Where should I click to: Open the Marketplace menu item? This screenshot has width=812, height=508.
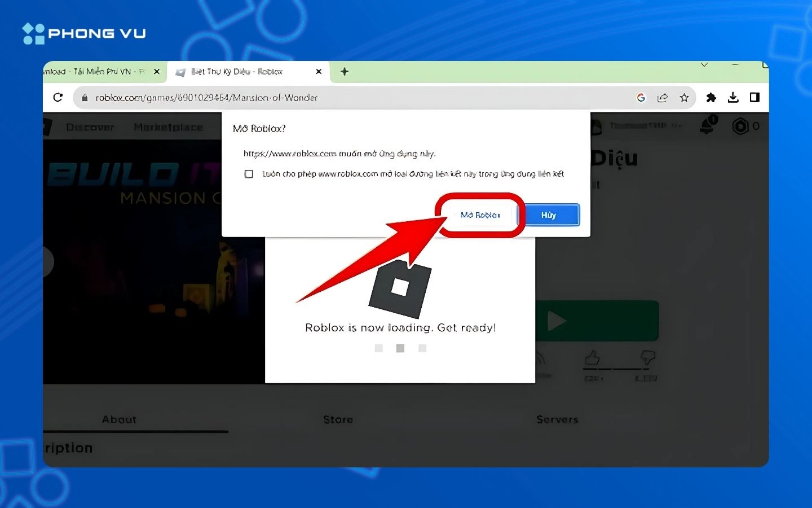pos(168,126)
